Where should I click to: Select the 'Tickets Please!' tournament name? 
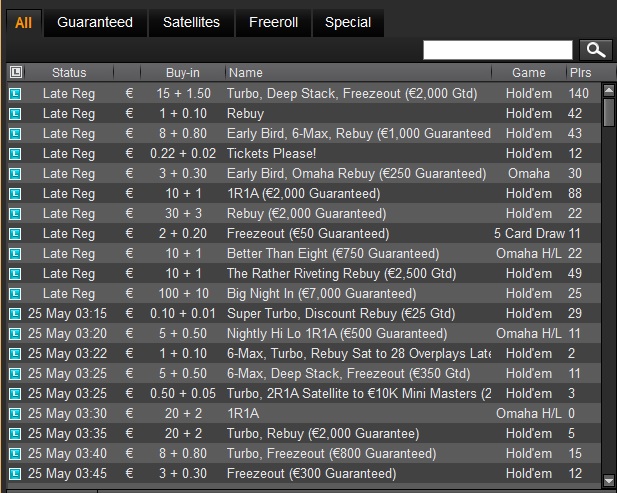[271, 153]
